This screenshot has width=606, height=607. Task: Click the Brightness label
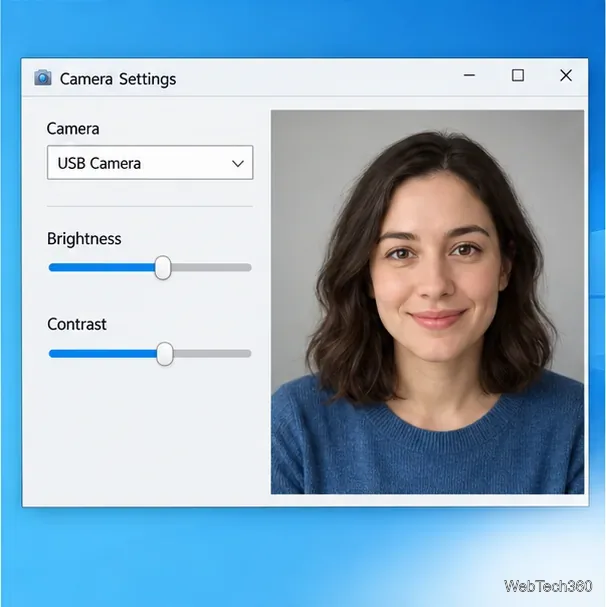coord(84,238)
